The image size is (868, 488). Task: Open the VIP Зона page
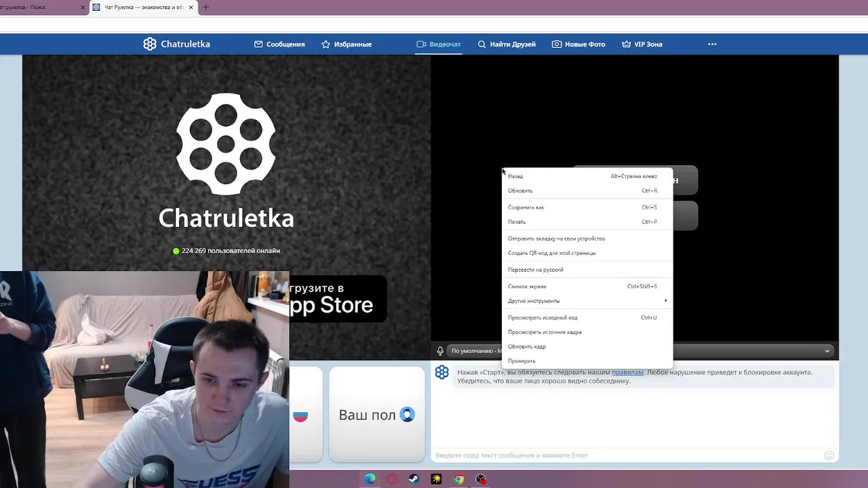coord(642,44)
